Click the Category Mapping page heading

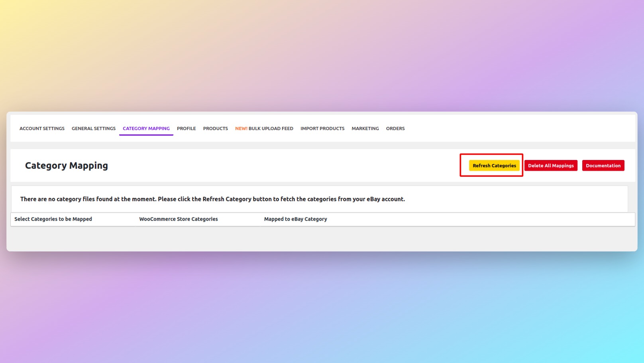(67, 166)
